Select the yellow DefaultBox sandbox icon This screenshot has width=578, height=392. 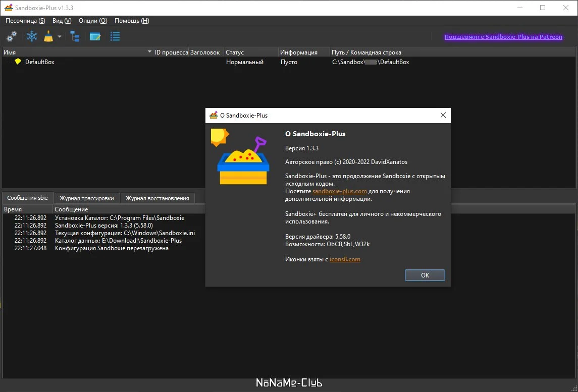(18, 62)
